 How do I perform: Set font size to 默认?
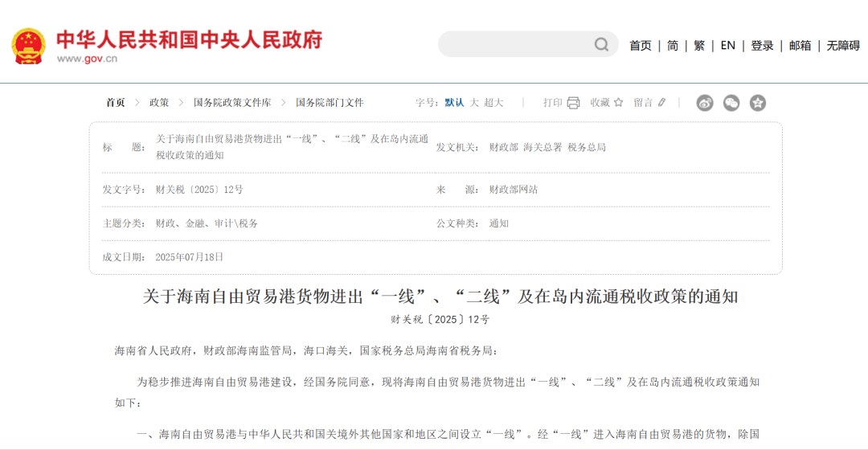(454, 102)
